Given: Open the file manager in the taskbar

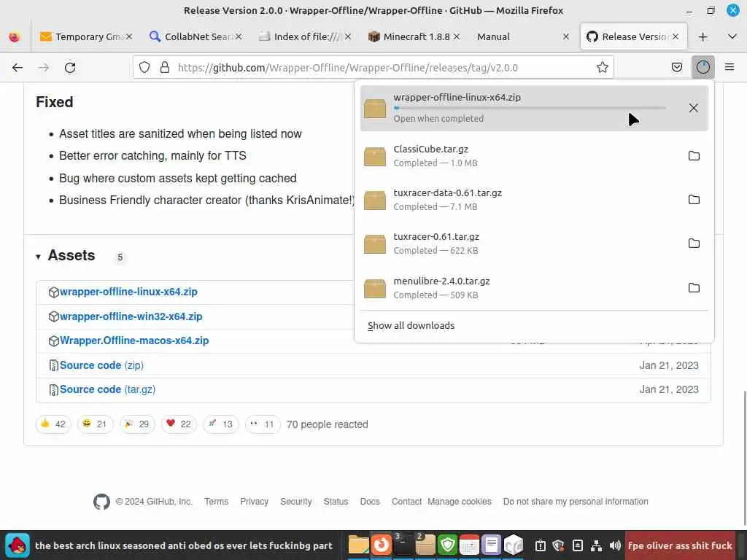Looking at the screenshot, I should tap(359, 545).
